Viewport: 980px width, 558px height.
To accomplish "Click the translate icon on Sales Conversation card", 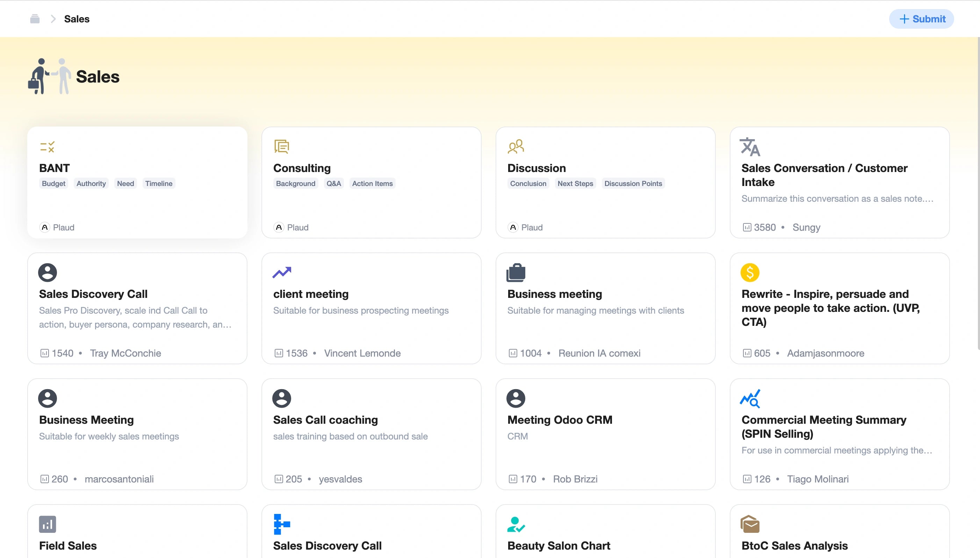I will [x=750, y=147].
